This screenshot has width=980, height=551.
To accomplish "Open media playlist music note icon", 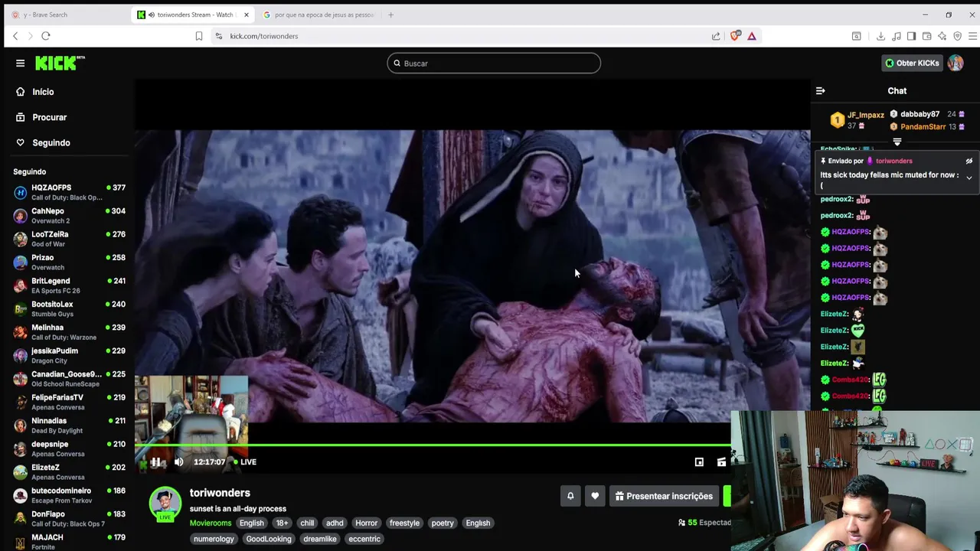I will [x=897, y=36].
